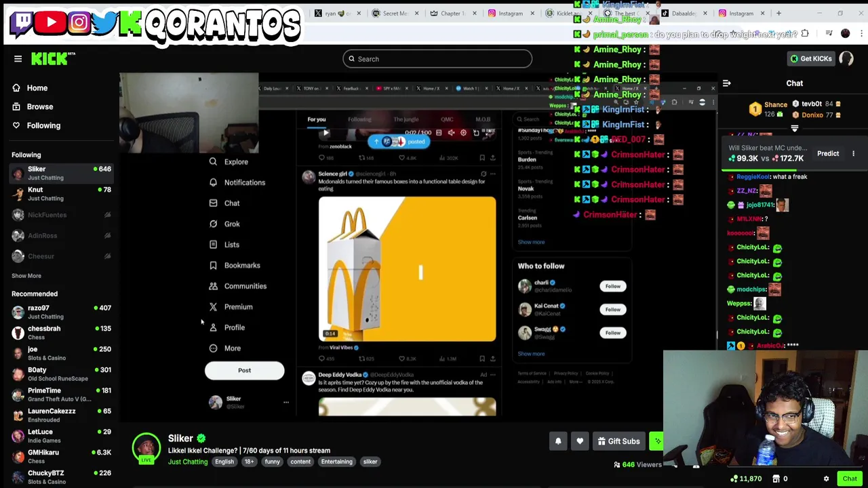Viewport: 868px width, 488px height.
Task: Click the green Chat send button
Action: 850,479
